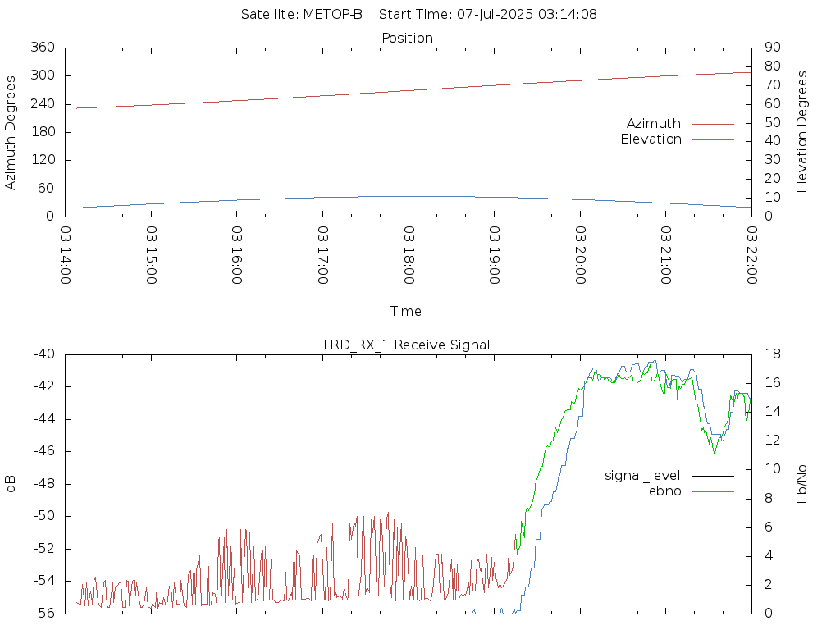Click the 30 elevation axis value
The width and height of the screenshot is (840, 630).
(773, 160)
